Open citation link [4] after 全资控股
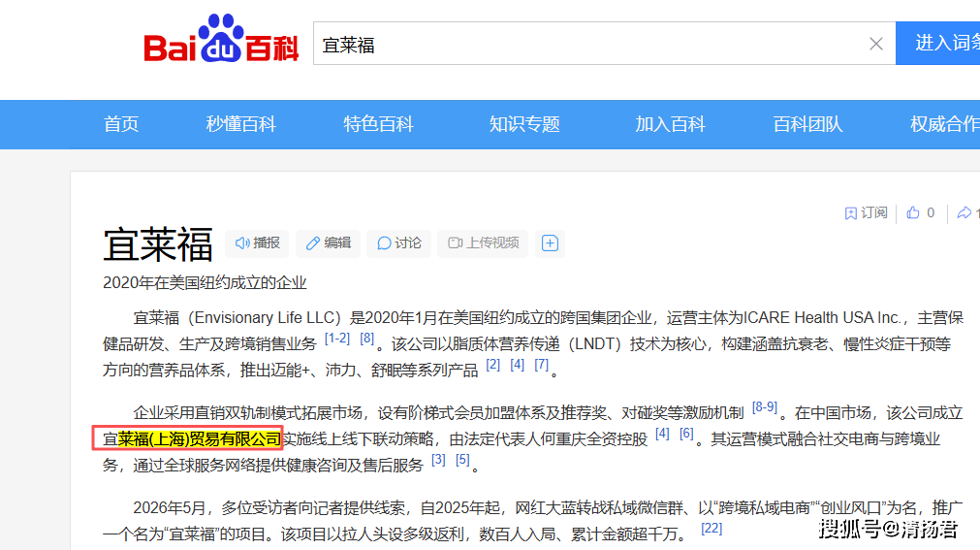 (662, 433)
